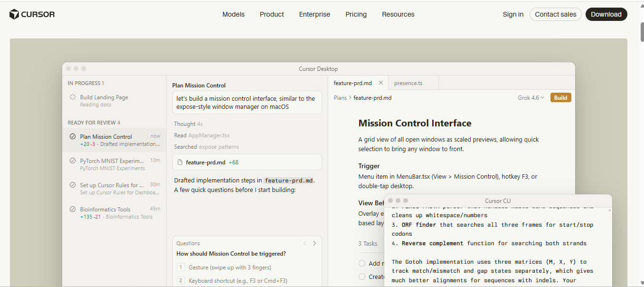The height and width of the screenshot is (287, 644).
Task: Click the check icon beside Bioinformatics Tools
Action: 73,209
